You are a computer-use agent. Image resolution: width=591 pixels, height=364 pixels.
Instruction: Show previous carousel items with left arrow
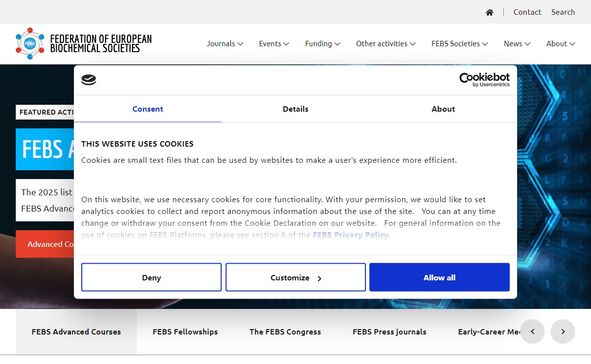click(532, 332)
